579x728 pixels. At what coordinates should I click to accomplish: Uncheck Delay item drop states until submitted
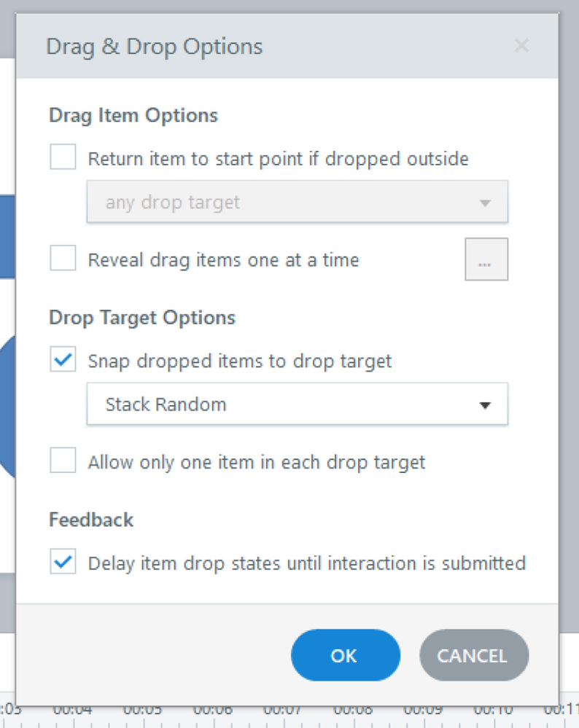pos(63,563)
